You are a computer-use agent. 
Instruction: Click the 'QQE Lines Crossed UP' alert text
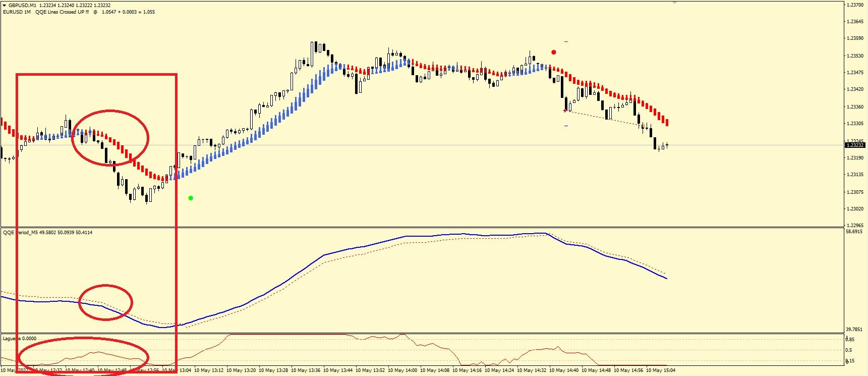62,12
